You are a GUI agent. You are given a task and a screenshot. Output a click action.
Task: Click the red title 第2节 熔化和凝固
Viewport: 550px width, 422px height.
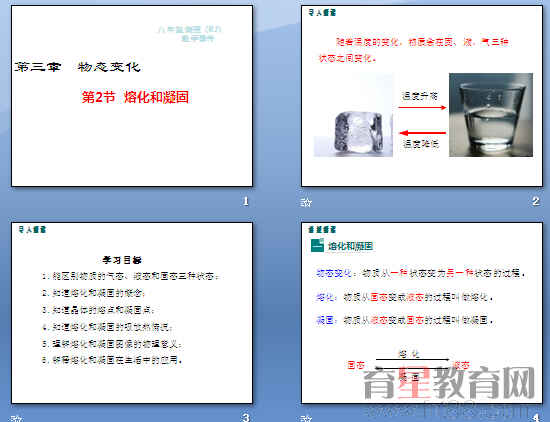[x=135, y=97]
